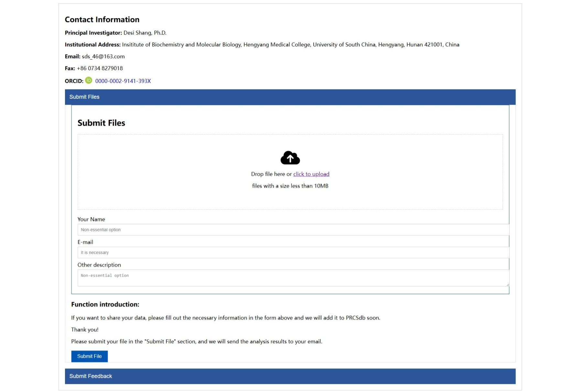This screenshot has width=564, height=392.
Task: Click the Contact Information heading
Action: pos(102,20)
